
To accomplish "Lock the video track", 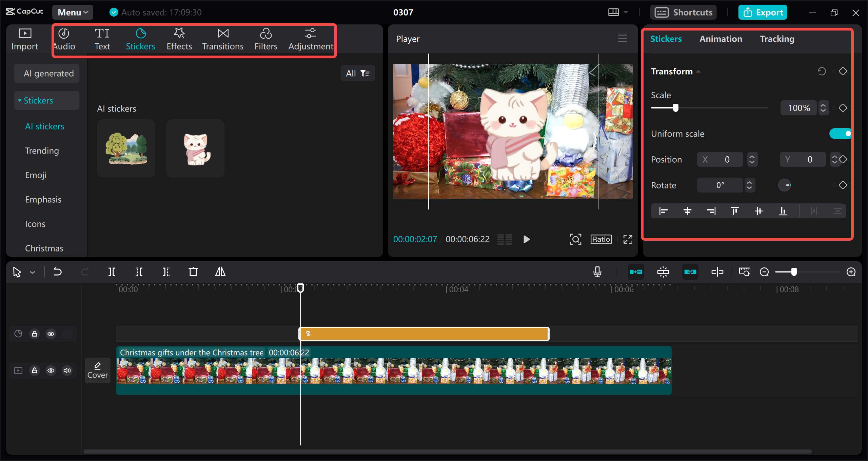I will [34, 370].
